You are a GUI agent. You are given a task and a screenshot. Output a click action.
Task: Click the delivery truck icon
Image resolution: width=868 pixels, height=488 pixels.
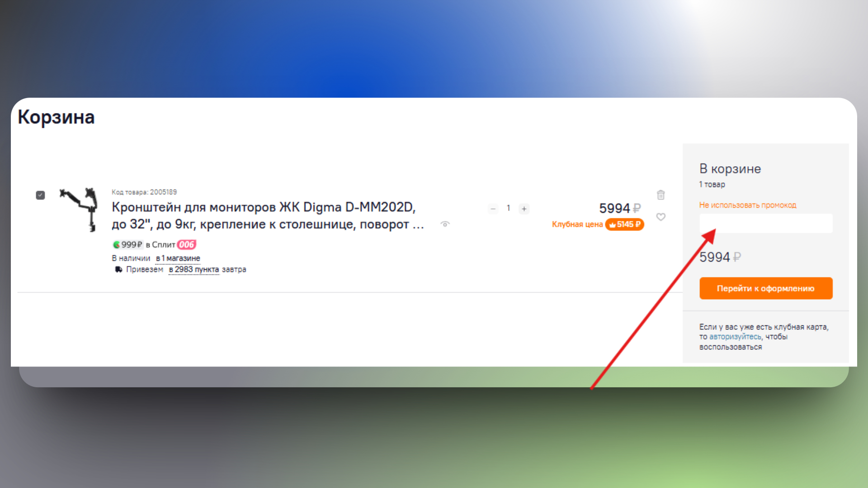coord(118,269)
